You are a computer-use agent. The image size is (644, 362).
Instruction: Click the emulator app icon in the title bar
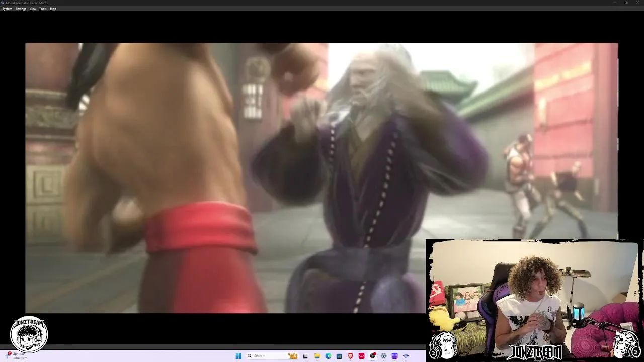[3, 3]
